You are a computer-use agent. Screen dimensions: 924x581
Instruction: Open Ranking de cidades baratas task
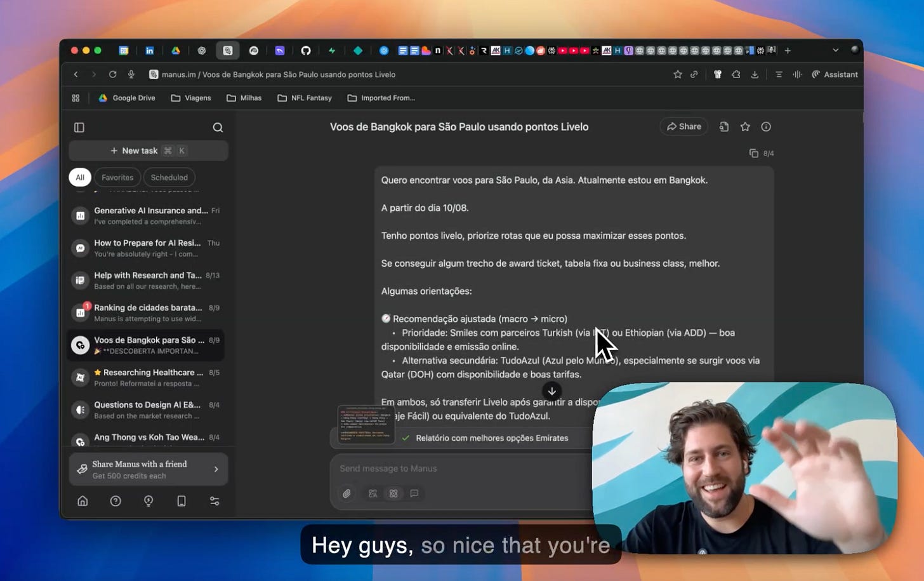(x=146, y=313)
